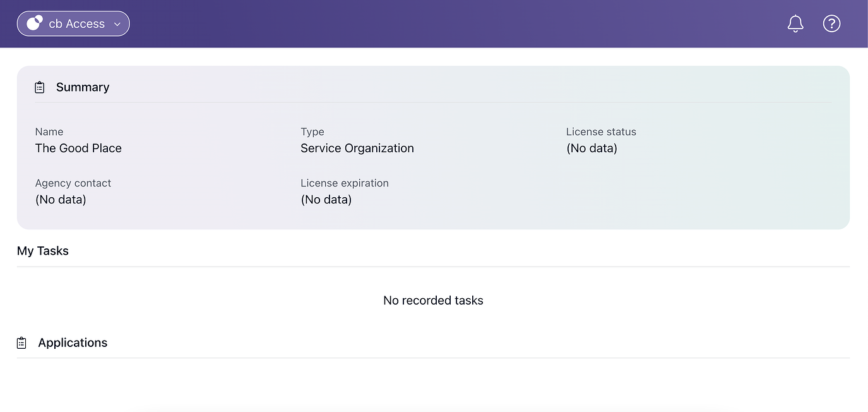Image resolution: width=868 pixels, height=412 pixels.
Task: Click the "No recorded tasks" message
Action: click(433, 300)
